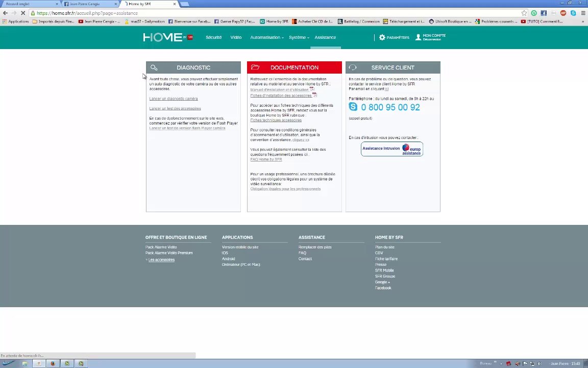Click Les accessoires footer link
Image resolution: width=588 pixels, height=368 pixels.
[161, 260]
